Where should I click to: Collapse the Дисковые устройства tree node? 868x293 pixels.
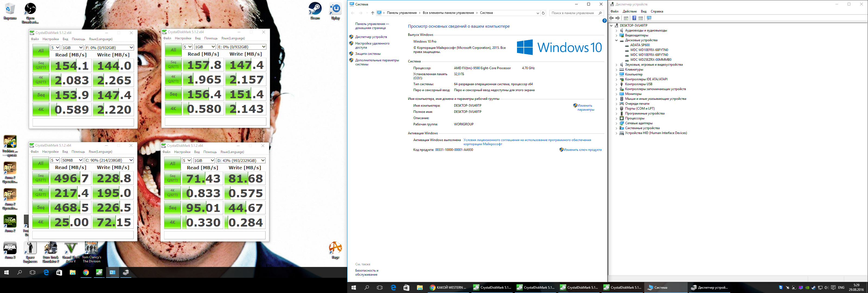[616, 40]
